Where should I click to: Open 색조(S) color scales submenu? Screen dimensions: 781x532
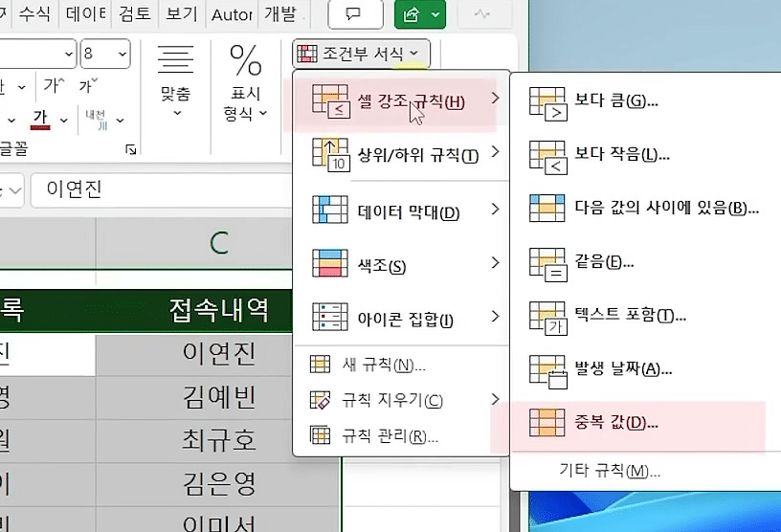pos(401,264)
